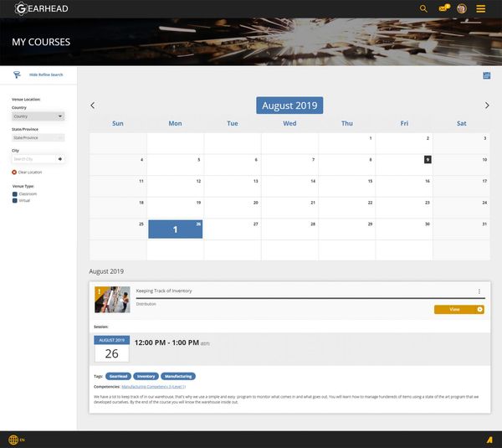The height and width of the screenshot is (448, 502).
Task: Click Hide Refine Search link
Action: click(x=46, y=75)
